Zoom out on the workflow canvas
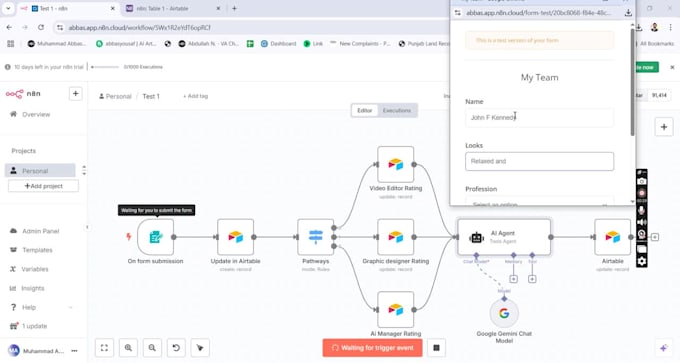Image resolution: width=680 pixels, height=363 pixels. point(152,347)
